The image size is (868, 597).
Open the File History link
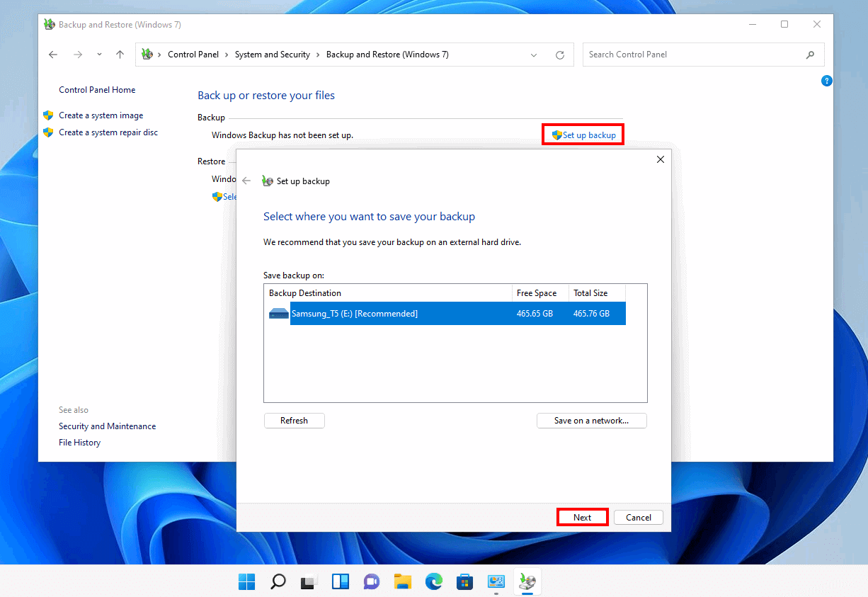[79, 442]
